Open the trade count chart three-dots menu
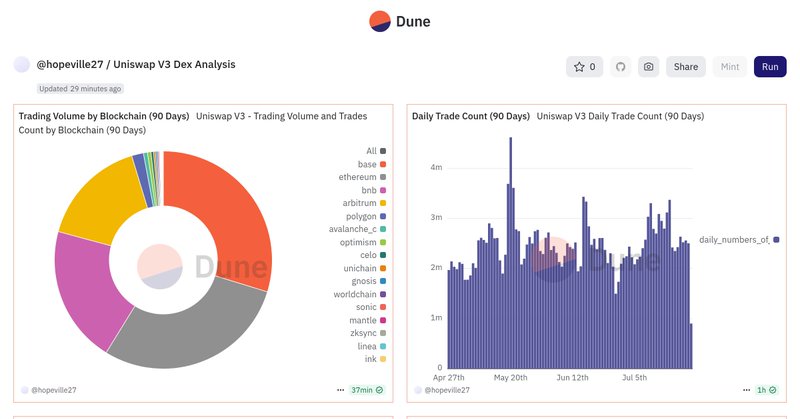 (746, 390)
